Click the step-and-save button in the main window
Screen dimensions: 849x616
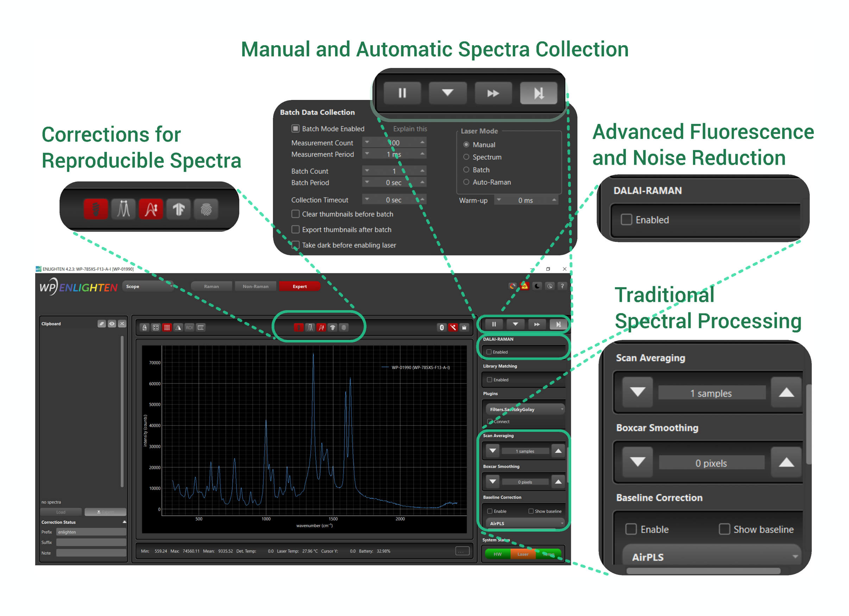[558, 324]
